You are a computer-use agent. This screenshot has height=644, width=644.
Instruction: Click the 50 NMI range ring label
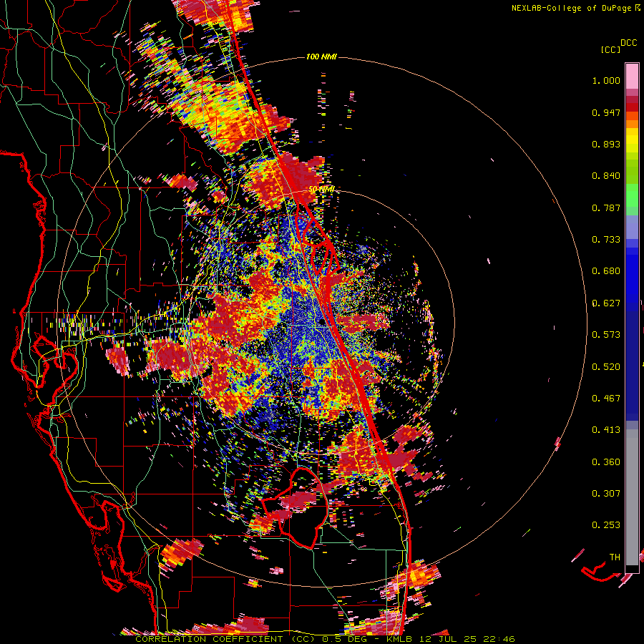[321, 190]
